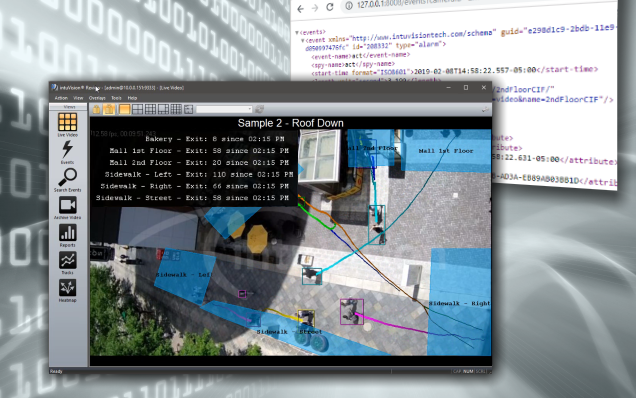Click the icon right of toolbar dropdown

point(260,109)
